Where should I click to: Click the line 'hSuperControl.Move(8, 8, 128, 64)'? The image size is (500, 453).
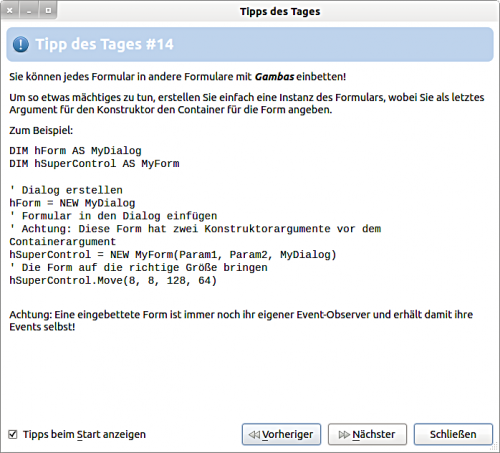[x=113, y=281]
